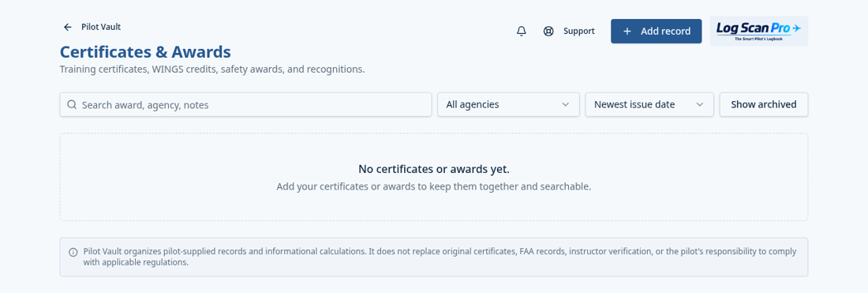
Task: Click the lifebuoy Support icon
Action: pyautogui.click(x=548, y=31)
